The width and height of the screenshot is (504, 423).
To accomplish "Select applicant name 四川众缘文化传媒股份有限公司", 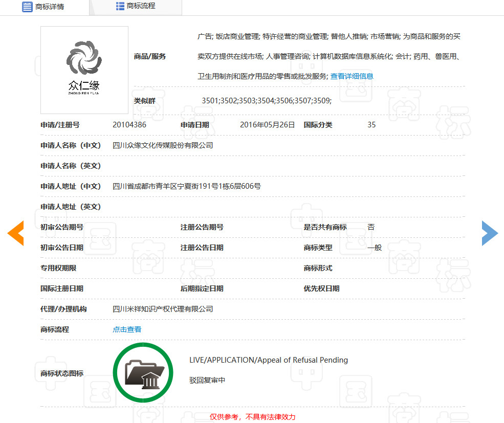I will [163, 145].
